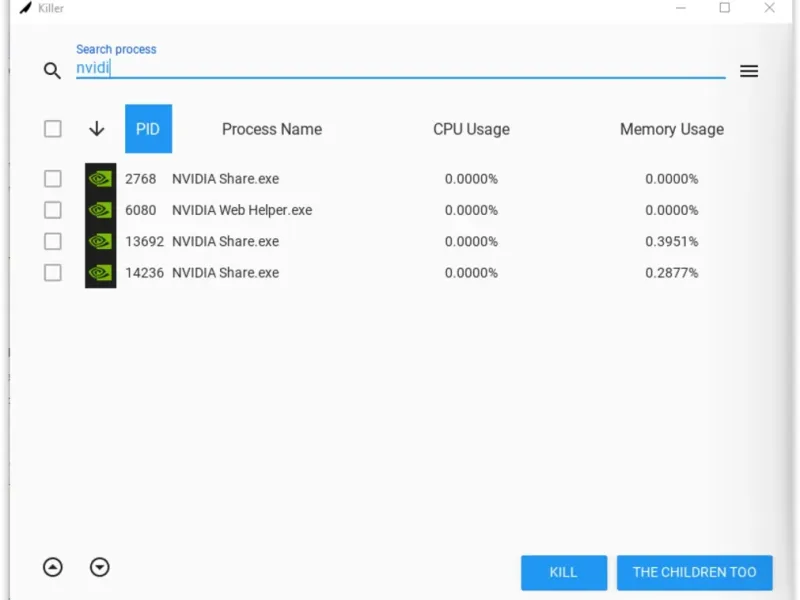
Task: Click the search magnifier icon
Action: pos(52,71)
